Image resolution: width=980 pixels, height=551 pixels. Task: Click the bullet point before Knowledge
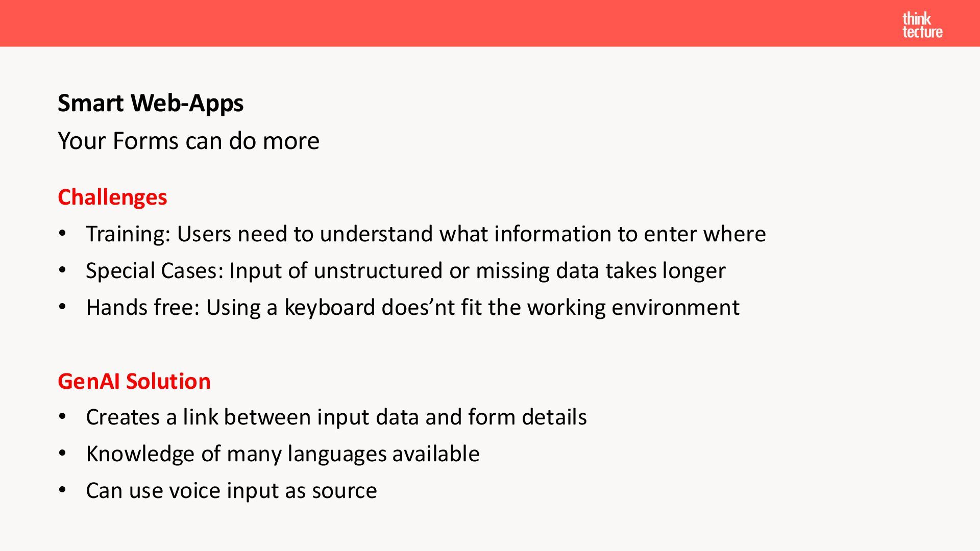coord(62,454)
